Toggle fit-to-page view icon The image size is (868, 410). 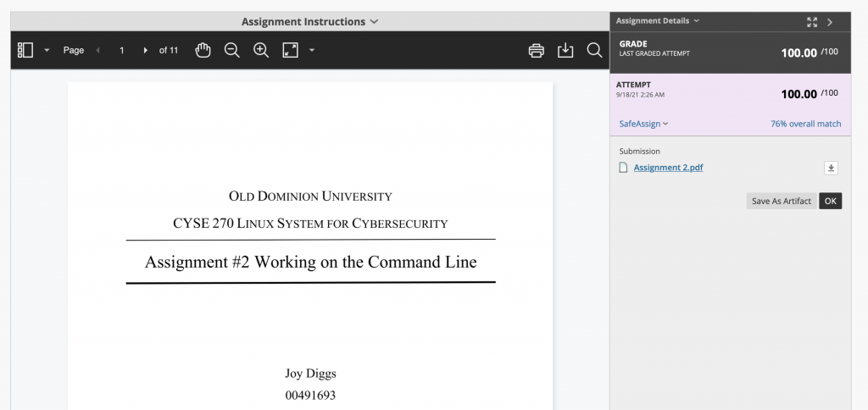[290, 50]
